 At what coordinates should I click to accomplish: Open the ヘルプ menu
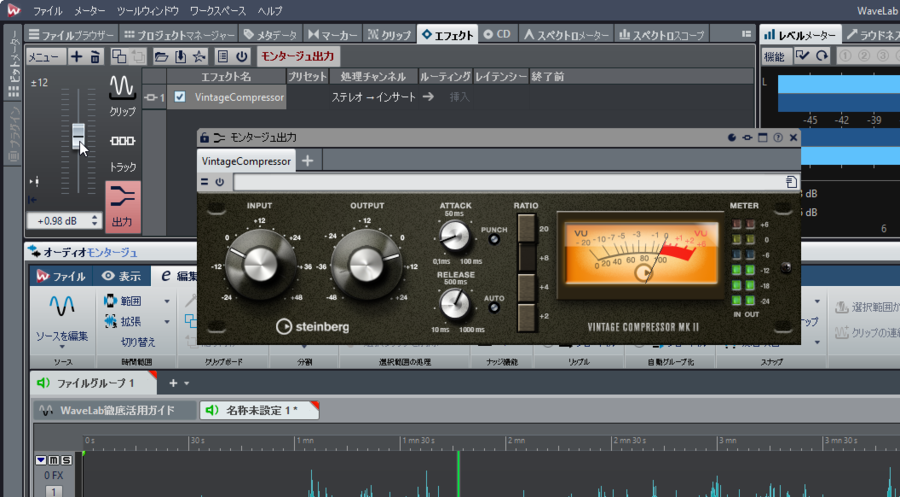pos(270,11)
